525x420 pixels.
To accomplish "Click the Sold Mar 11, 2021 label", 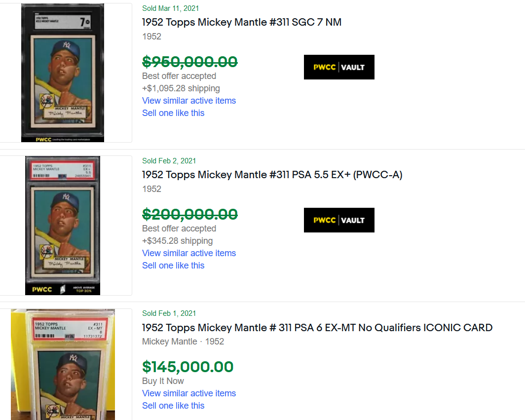I will click(171, 8).
